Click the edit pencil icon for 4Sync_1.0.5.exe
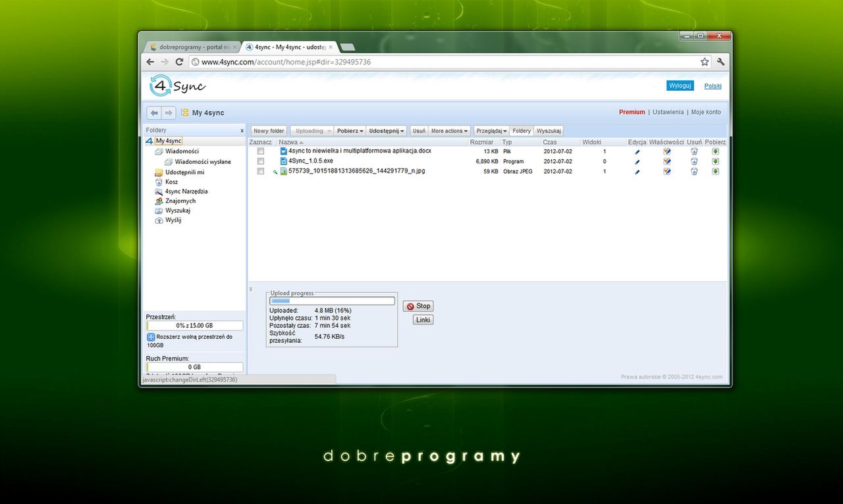843x504 pixels. (637, 162)
